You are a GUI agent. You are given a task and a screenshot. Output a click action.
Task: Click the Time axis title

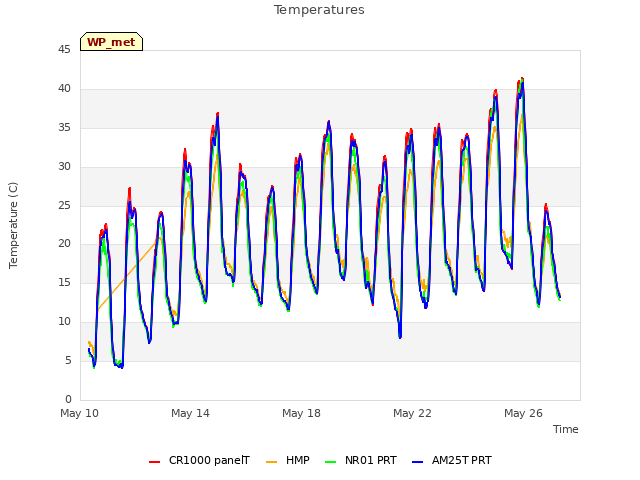pyautogui.click(x=566, y=429)
